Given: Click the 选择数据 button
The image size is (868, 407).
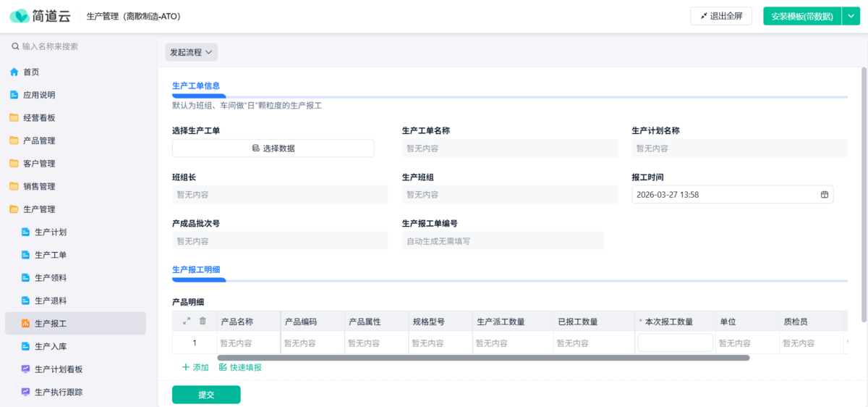Looking at the screenshot, I should 273,148.
